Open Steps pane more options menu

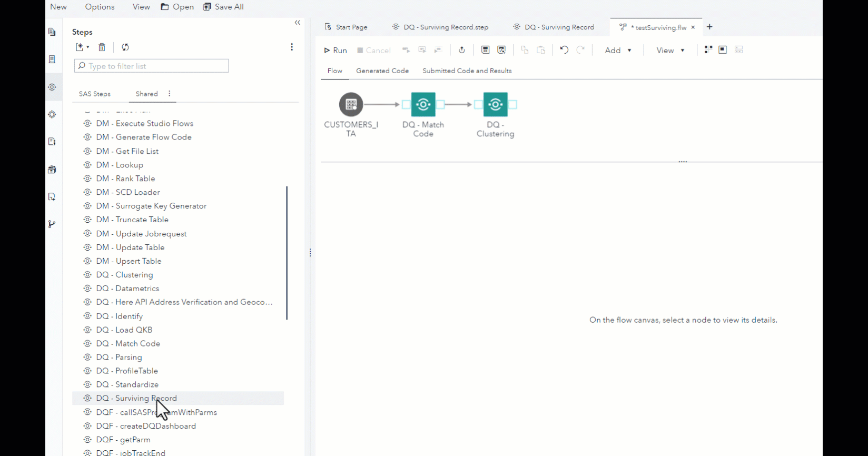click(292, 47)
